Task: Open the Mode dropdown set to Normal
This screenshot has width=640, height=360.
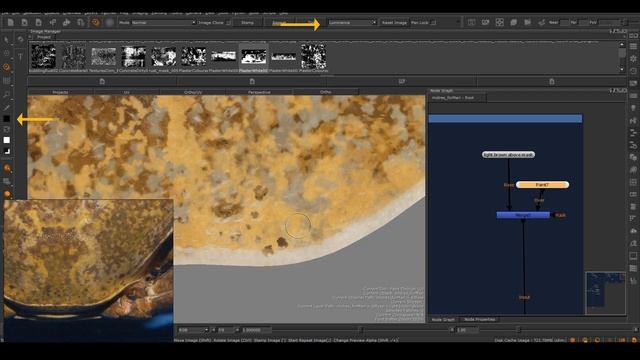Action: point(163,22)
